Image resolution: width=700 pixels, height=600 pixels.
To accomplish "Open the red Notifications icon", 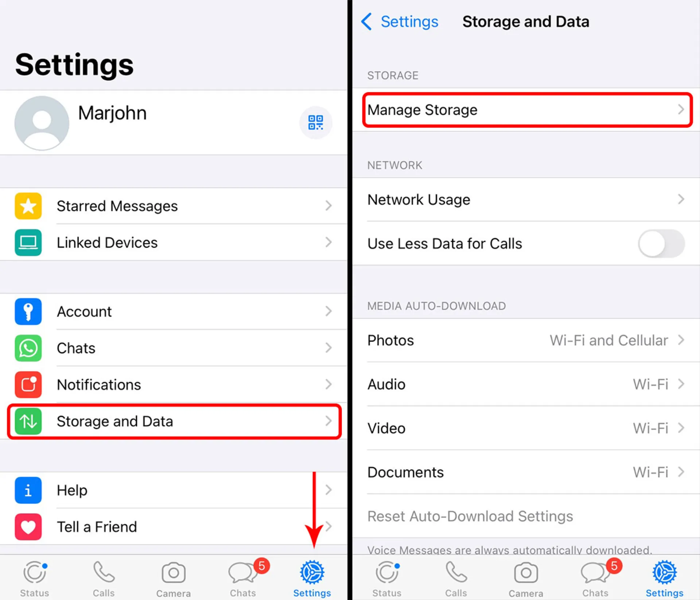I will pos(28,385).
